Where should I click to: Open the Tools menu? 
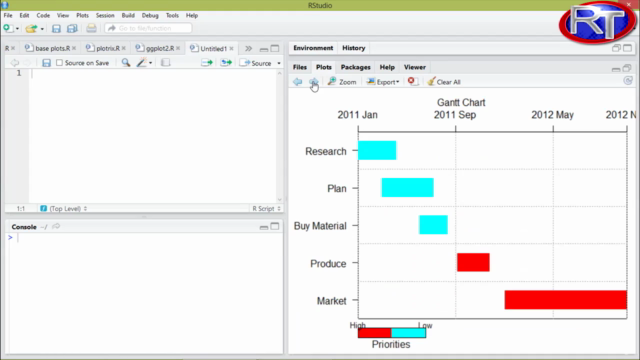click(172, 15)
